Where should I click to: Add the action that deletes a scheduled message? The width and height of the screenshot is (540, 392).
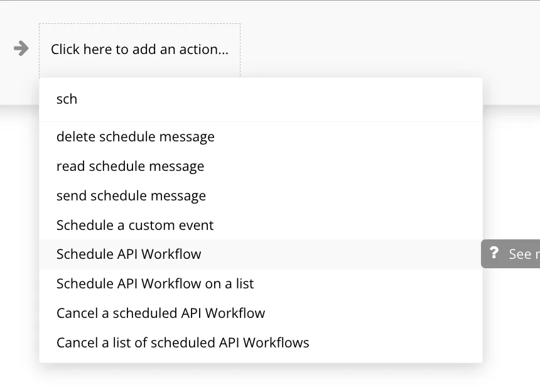pos(136,137)
